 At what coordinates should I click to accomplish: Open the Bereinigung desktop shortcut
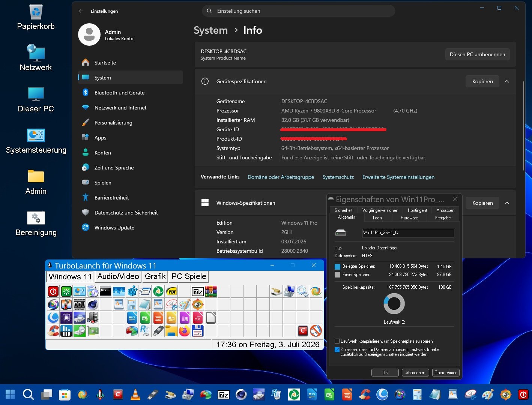(36, 223)
